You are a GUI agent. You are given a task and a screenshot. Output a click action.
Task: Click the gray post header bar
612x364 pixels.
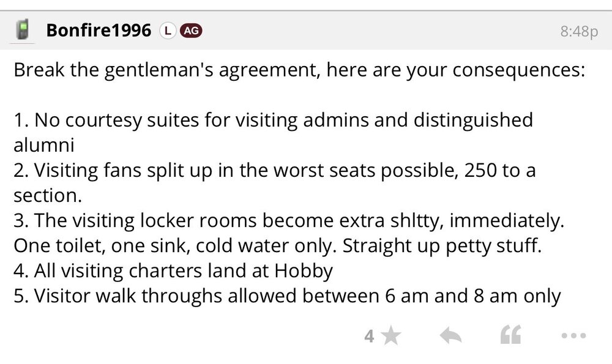point(367,30)
